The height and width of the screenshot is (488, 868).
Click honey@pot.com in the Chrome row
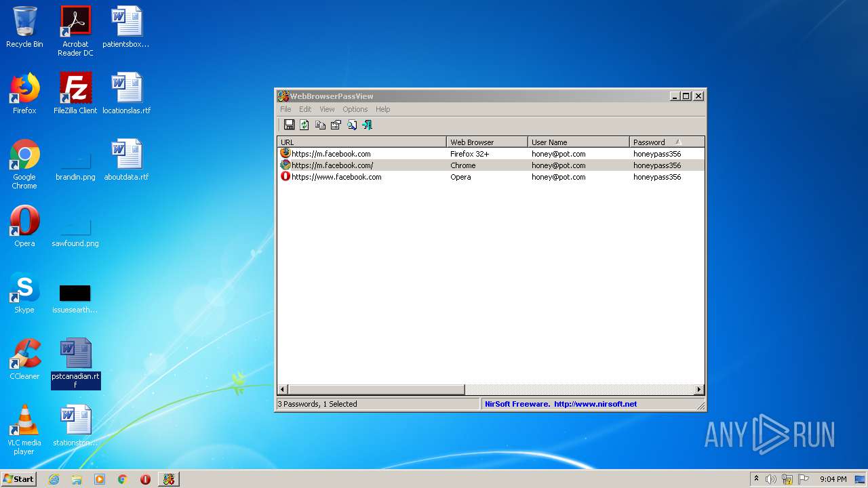[x=559, y=165]
